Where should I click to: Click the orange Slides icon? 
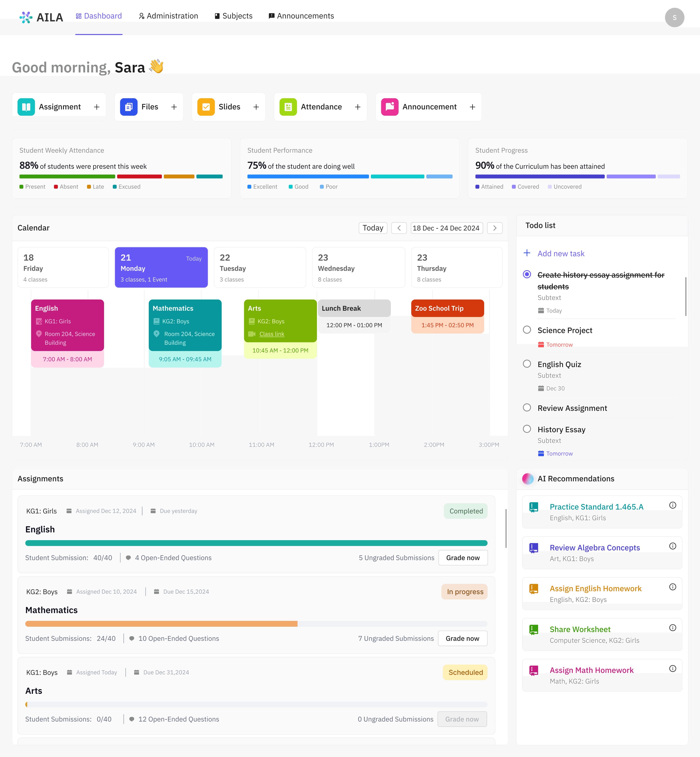[206, 107]
